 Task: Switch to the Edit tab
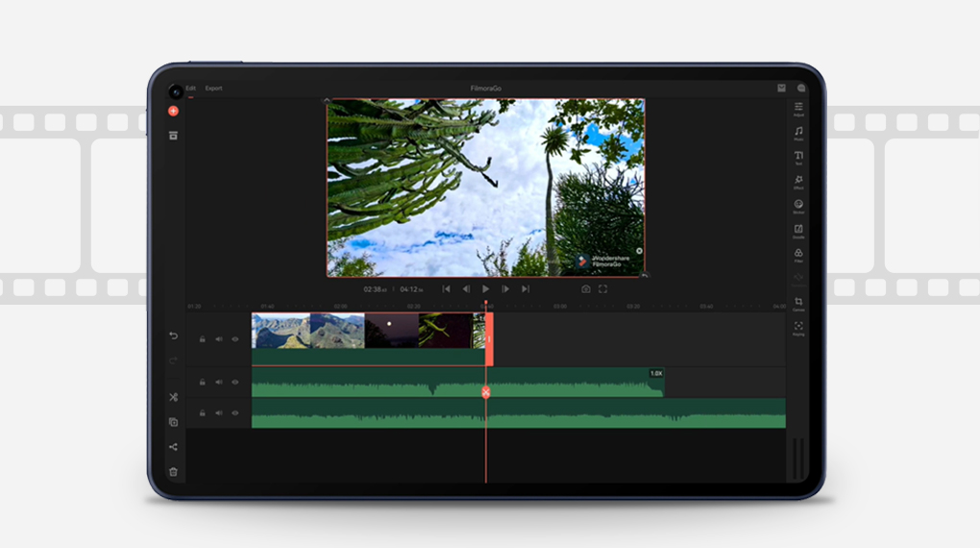click(x=191, y=88)
